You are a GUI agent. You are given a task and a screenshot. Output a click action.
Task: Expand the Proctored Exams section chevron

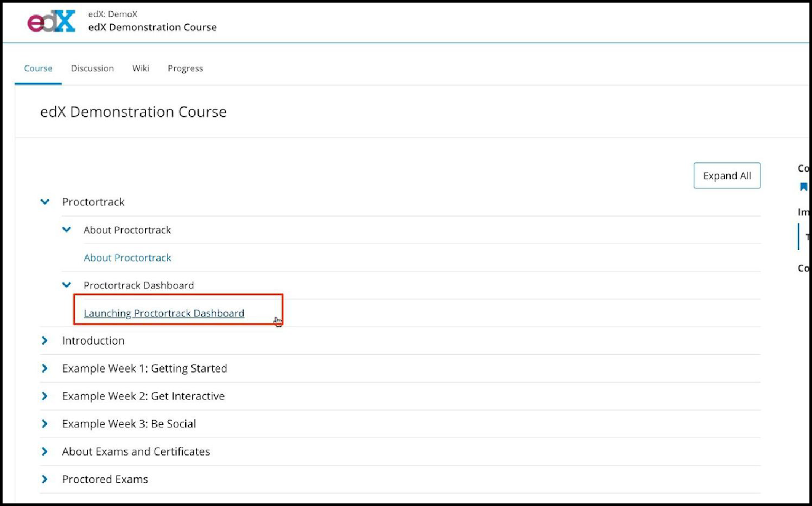tap(45, 479)
